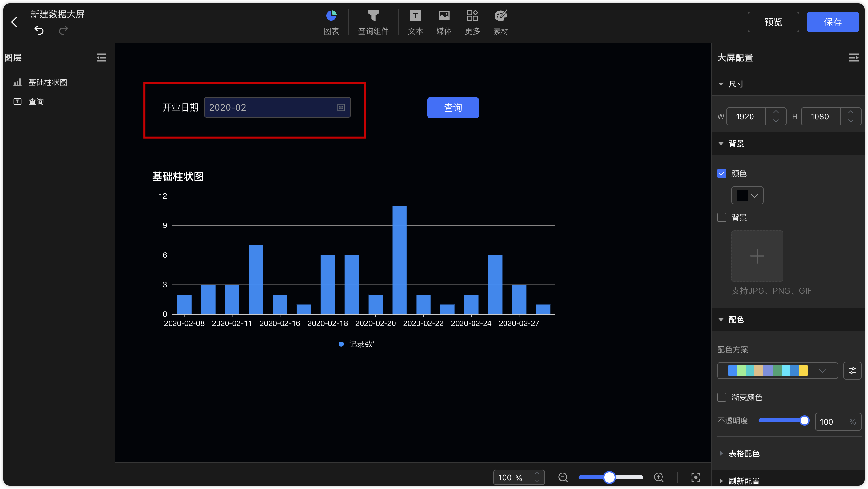868x489 pixels.
Task: Click the 查询 query button
Action: (453, 108)
